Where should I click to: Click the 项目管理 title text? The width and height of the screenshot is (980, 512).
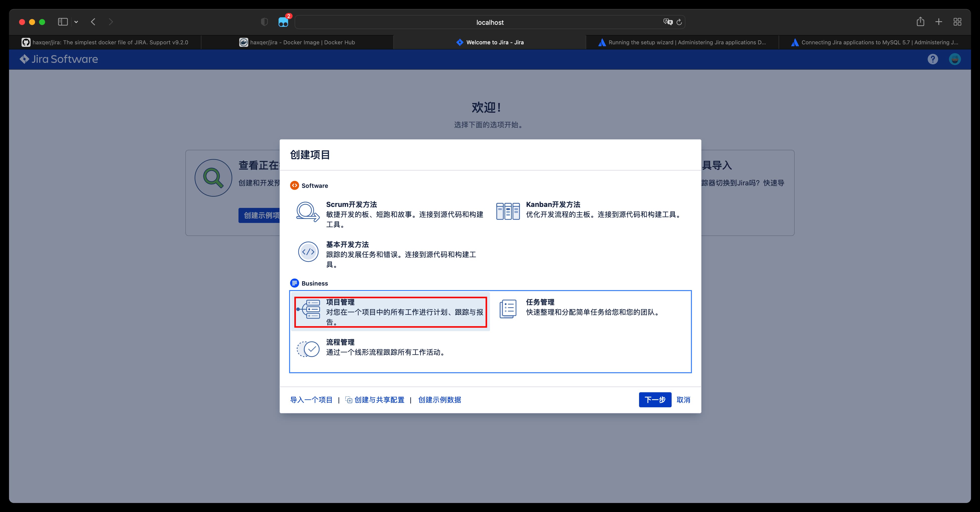tap(340, 302)
